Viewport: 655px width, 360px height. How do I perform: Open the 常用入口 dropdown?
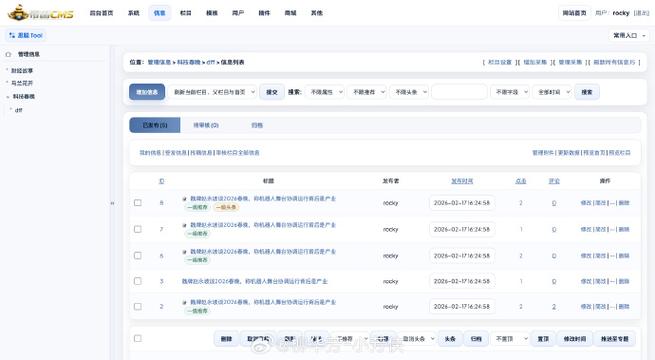pos(629,35)
